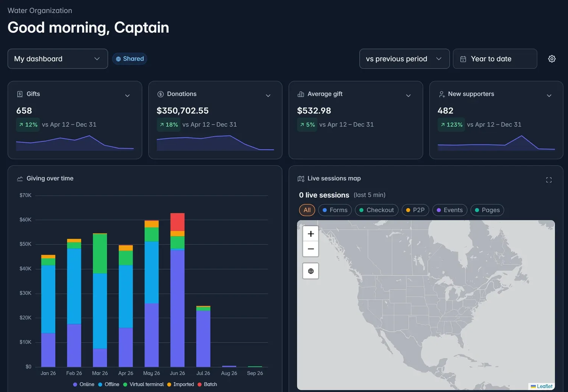Expand the Average gift card chevron

tap(409, 95)
